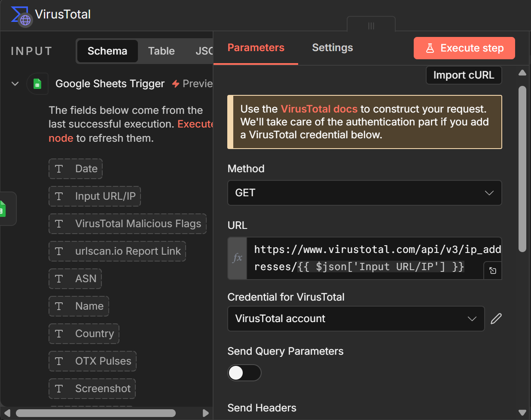This screenshot has height=420, width=531.
Task: Click the type icon next to OTX Pulses
Action: 59,361
